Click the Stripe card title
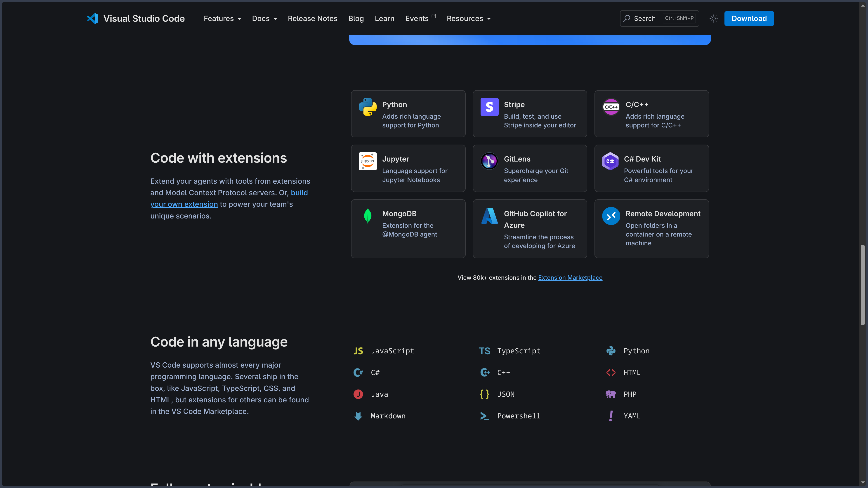Image resolution: width=868 pixels, height=488 pixels. pos(514,104)
